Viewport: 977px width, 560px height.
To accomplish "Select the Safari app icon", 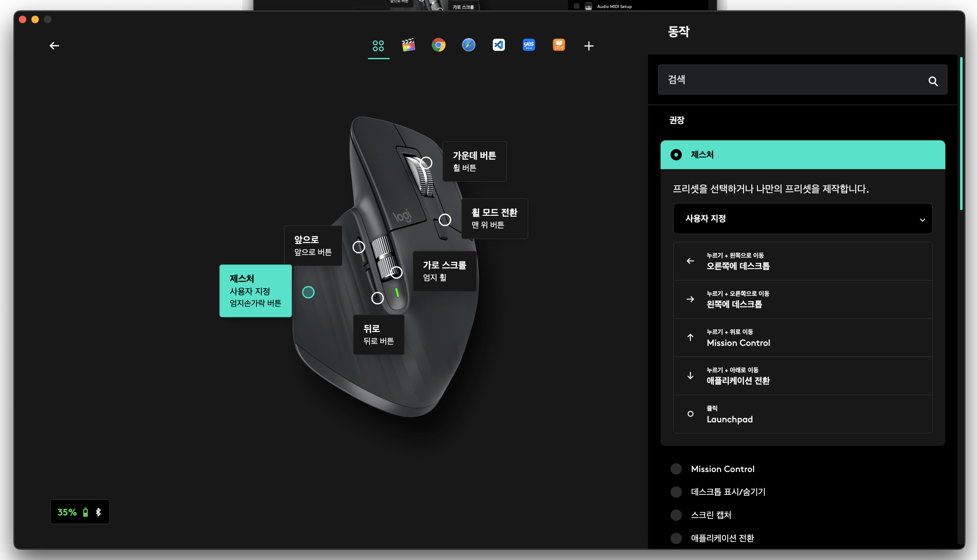I will point(469,45).
